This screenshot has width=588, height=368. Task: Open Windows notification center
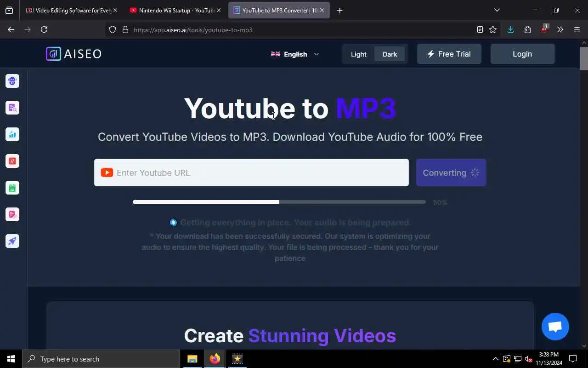(573, 359)
